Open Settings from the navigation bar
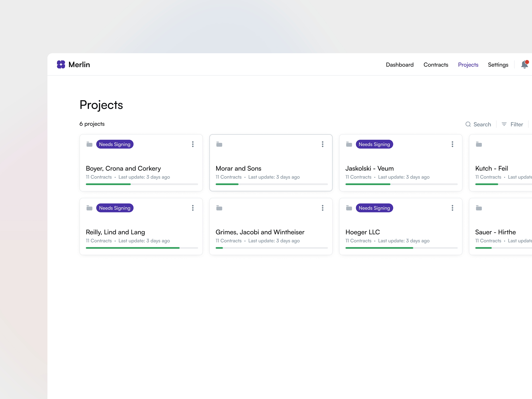The width and height of the screenshot is (532, 399). [498, 65]
